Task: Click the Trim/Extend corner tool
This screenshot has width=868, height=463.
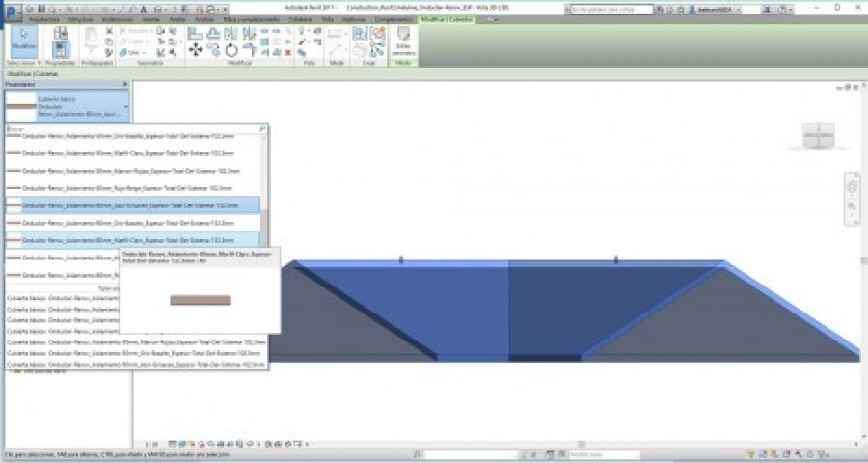Action: (x=250, y=51)
